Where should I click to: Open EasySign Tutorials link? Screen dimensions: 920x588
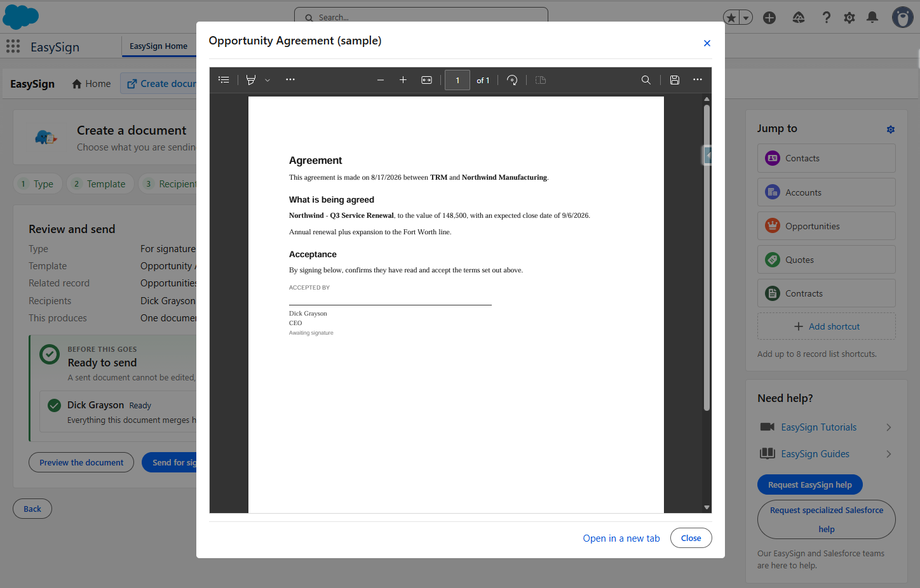pos(818,427)
